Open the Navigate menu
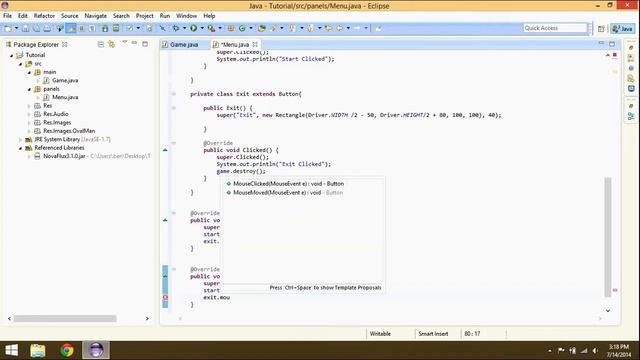The image size is (640, 360). [x=96, y=16]
